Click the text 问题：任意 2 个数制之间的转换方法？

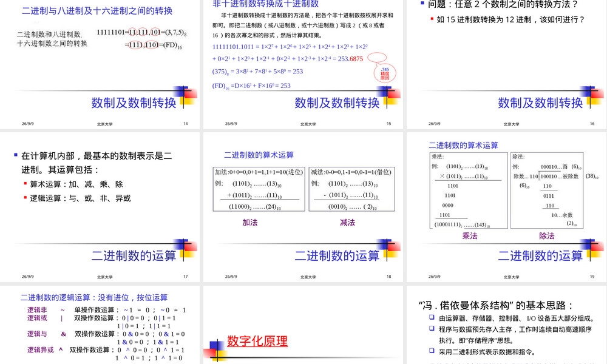(503, 4)
